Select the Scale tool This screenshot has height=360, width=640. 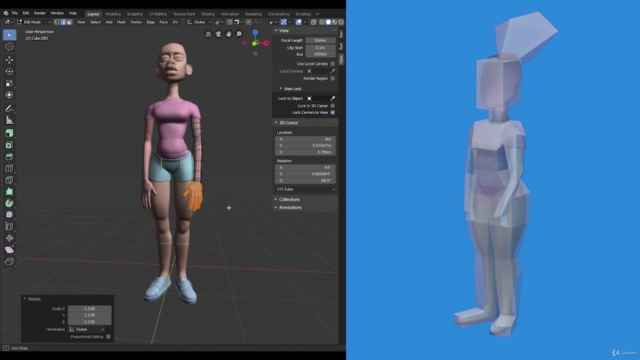click(9, 83)
